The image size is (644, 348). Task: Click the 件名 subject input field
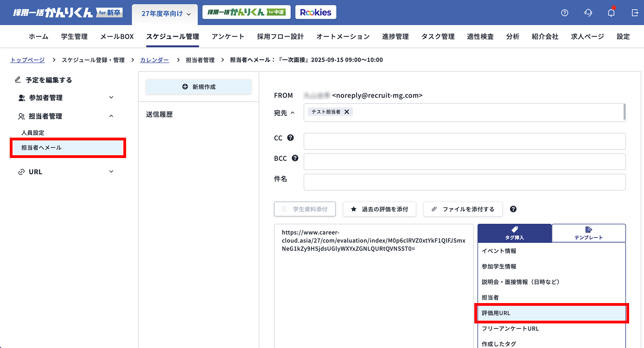pyautogui.click(x=464, y=182)
